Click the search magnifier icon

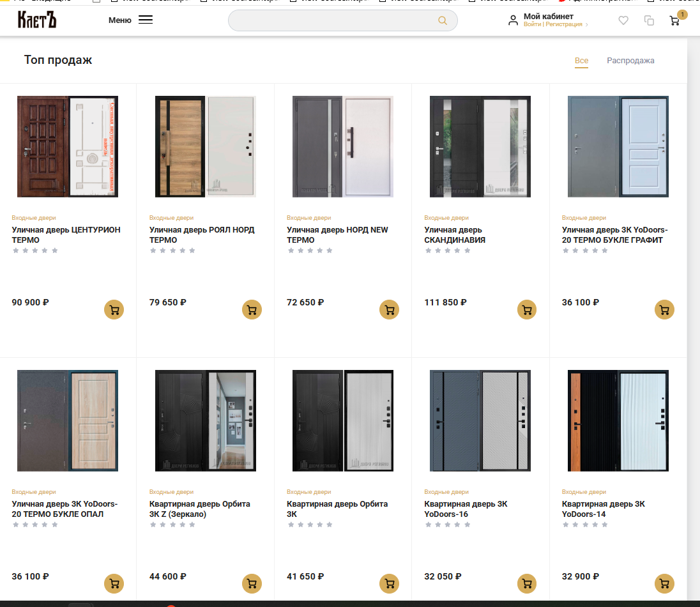(x=442, y=20)
